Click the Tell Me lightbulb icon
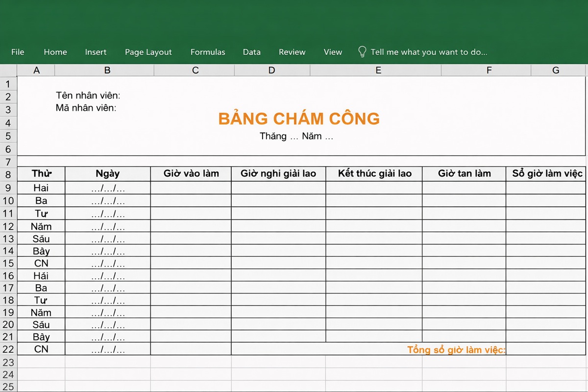588x392 pixels. click(x=363, y=51)
